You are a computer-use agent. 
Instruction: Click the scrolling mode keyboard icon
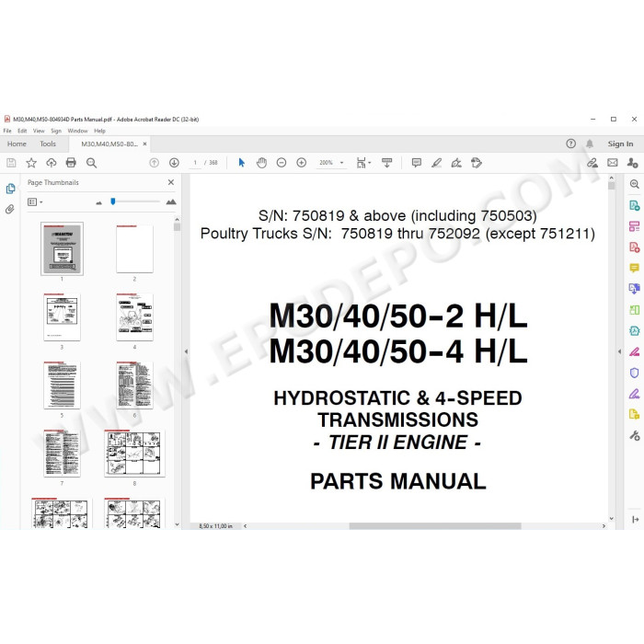(x=387, y=163)
